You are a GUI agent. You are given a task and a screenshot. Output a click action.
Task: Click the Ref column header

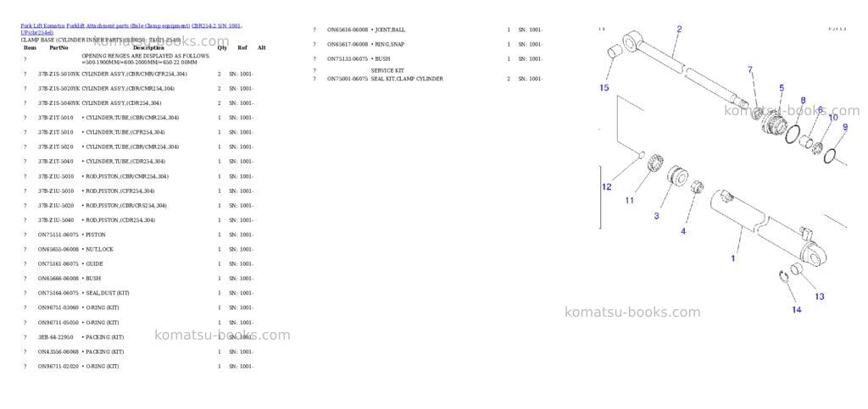[x=242, y=48]
